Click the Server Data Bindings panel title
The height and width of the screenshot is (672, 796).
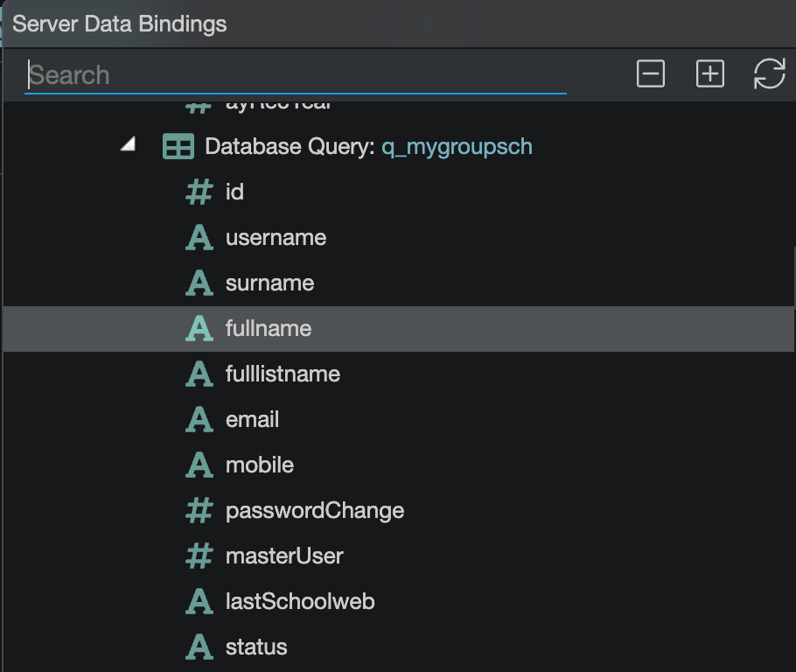click(119, 24)
